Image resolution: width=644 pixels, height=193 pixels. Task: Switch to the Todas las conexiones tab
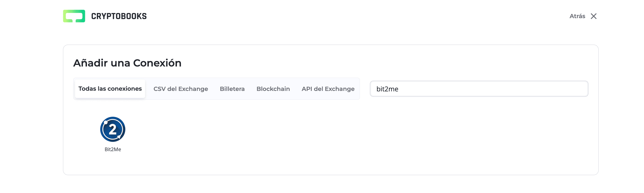click(x=110, y=89)
